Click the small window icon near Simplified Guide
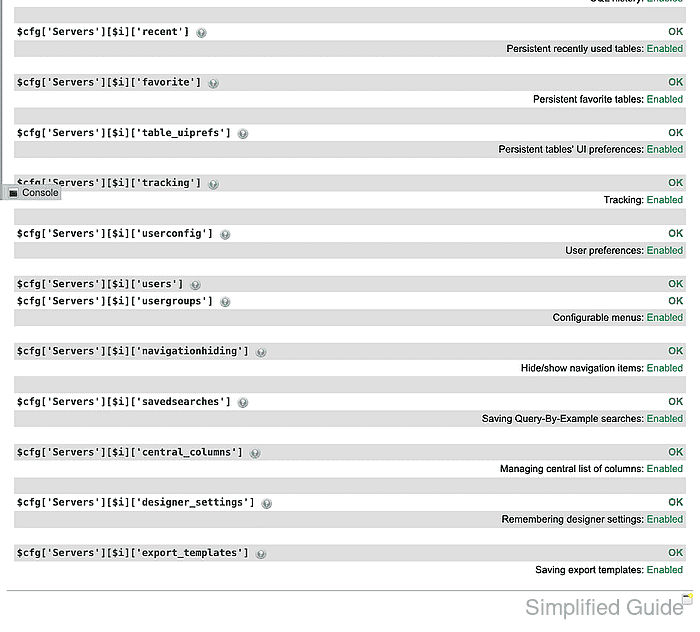The width and height of the screenshot is (700, 632). 688,598
